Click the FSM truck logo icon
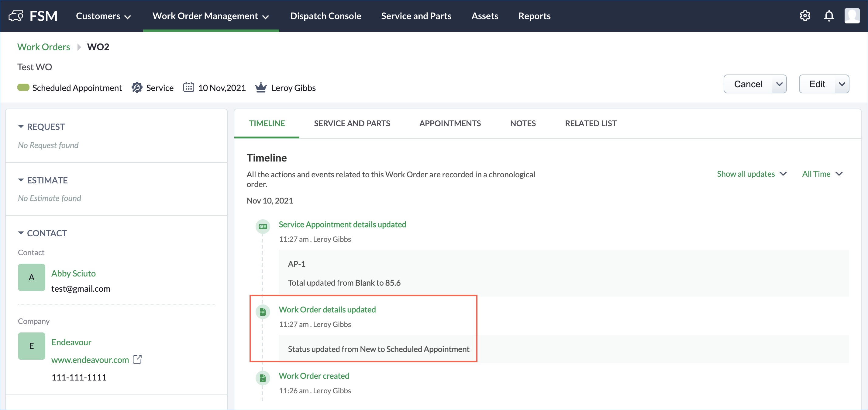 pyautogui.click(x=16, y=16)
